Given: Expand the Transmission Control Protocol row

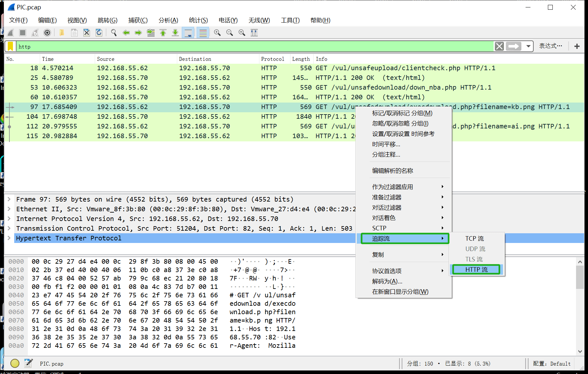Looking at the screenshot, I should (x=9, y=228).
